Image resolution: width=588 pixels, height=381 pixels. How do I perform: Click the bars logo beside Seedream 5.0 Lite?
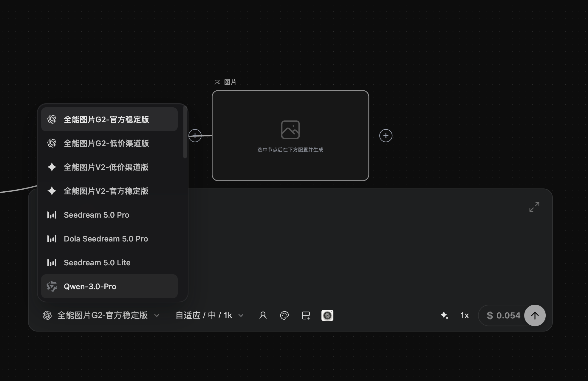click(x=52, y=262)
